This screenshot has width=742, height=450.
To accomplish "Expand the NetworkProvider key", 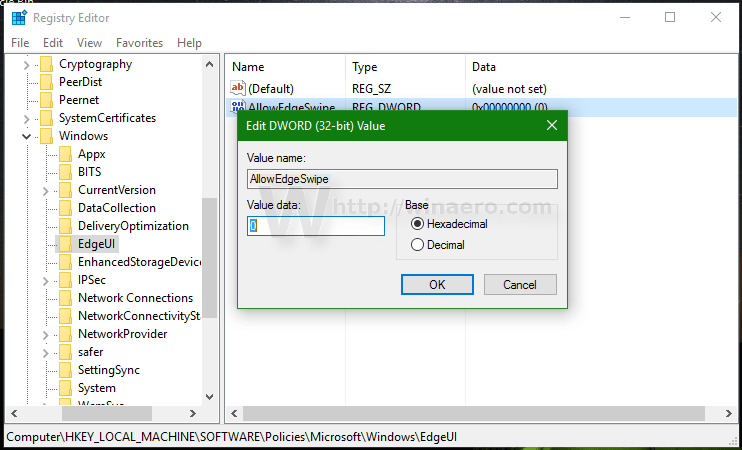I will pyautogui.click(x=45, y=335).
